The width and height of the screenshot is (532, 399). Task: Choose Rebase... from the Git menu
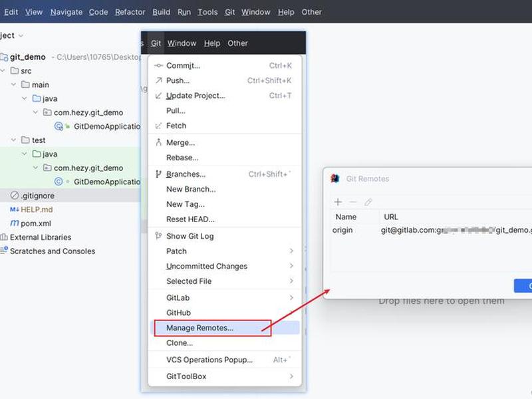pos(225,158)
